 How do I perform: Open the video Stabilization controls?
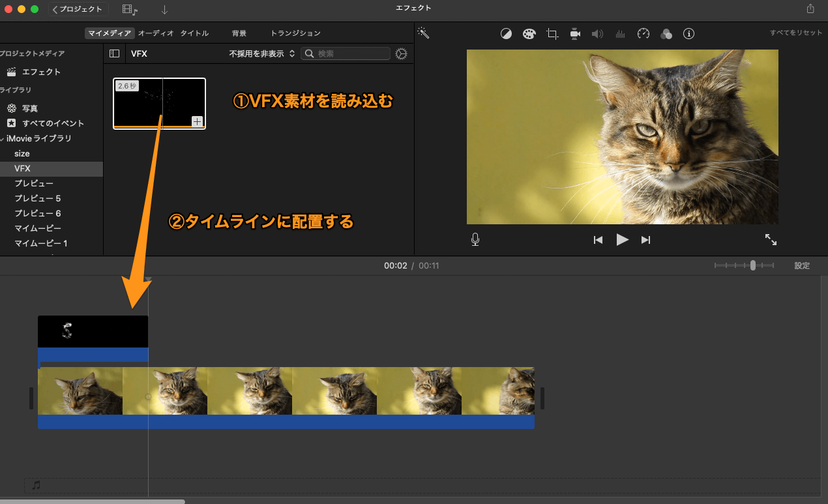click(574, 33)
